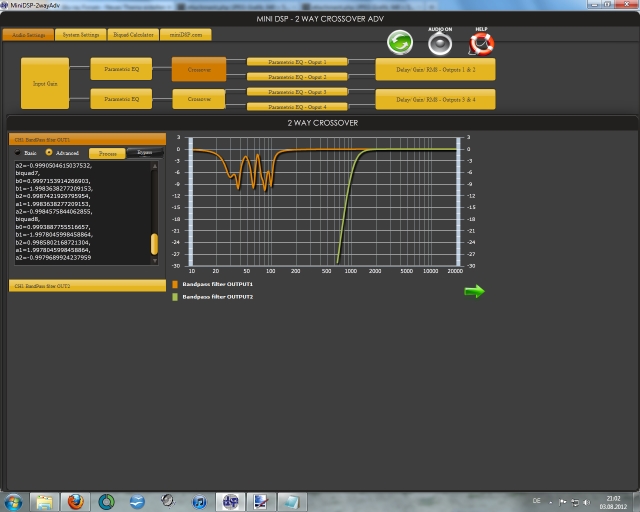Open iTunes from the taskbar
This screenshot has width=640, height=512.
(x=199, y=502)
